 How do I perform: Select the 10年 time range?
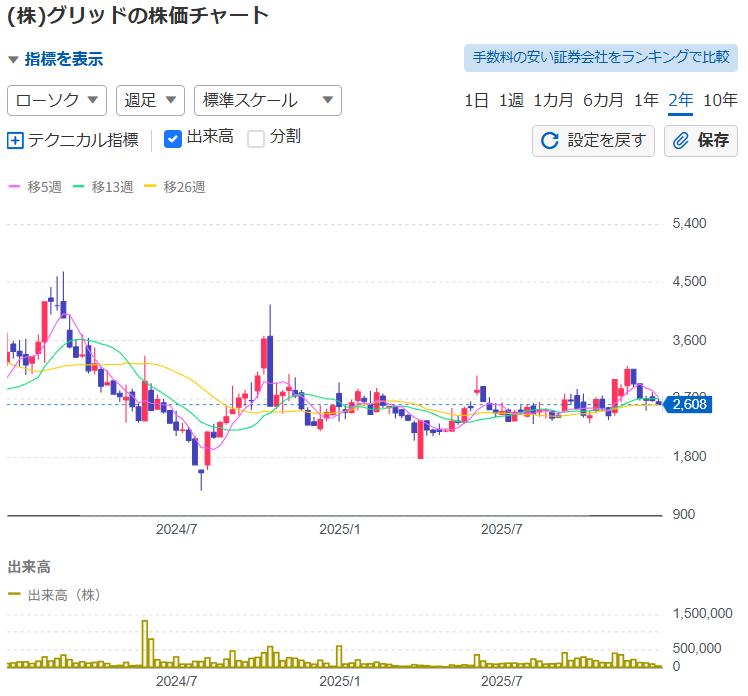(720, 100)
